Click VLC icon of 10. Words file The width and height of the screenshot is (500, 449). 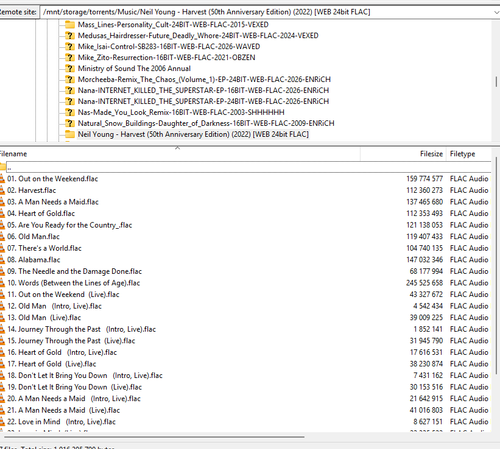click(2, 283)
